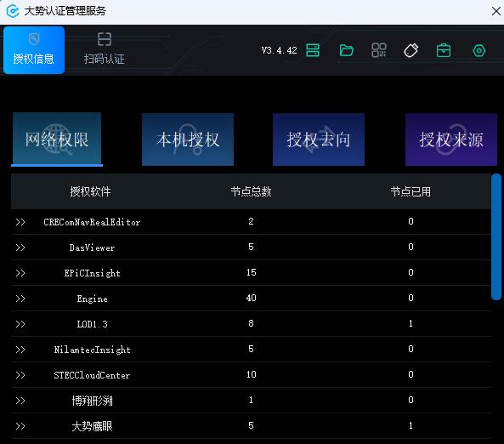Select the 本机授权 card

pos(188,139)
